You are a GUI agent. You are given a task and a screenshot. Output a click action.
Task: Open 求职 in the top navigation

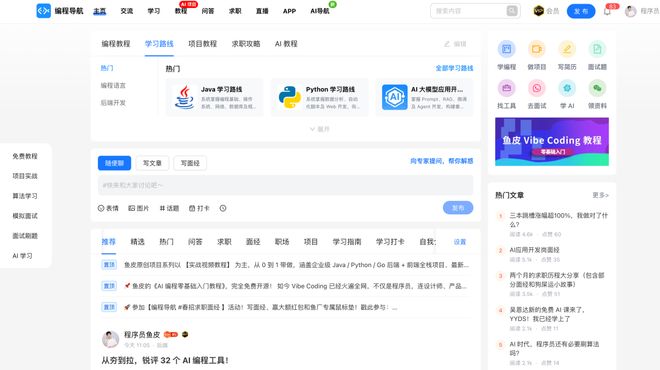coord(235,11)
